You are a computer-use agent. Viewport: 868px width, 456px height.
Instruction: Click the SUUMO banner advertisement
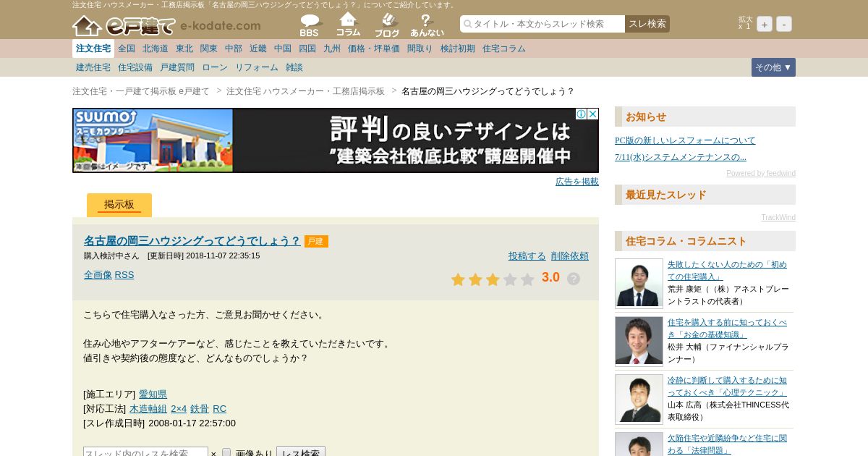click(336, 140)
